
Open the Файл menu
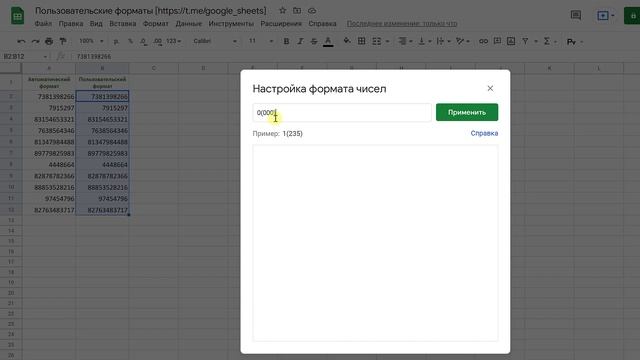pyautogui.click(x=43, y=24)
